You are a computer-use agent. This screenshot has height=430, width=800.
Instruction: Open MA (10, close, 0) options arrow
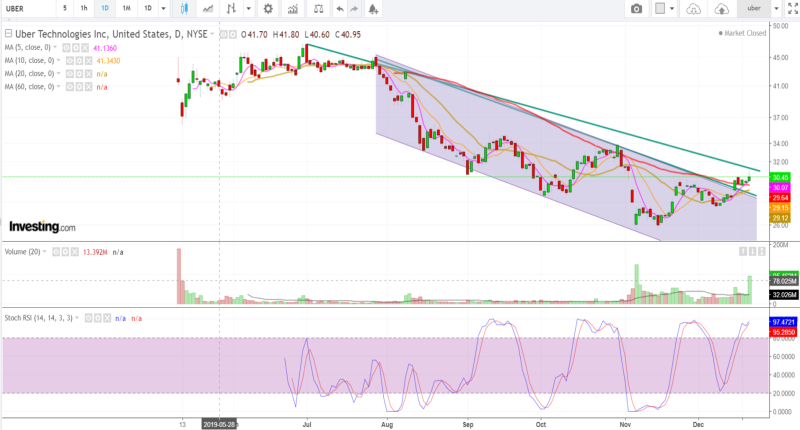coord(59,61)
